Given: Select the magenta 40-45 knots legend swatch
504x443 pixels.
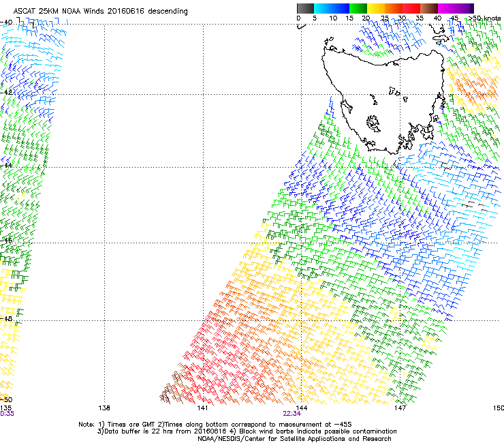Looking at the screenshot, I should point(447,8).
